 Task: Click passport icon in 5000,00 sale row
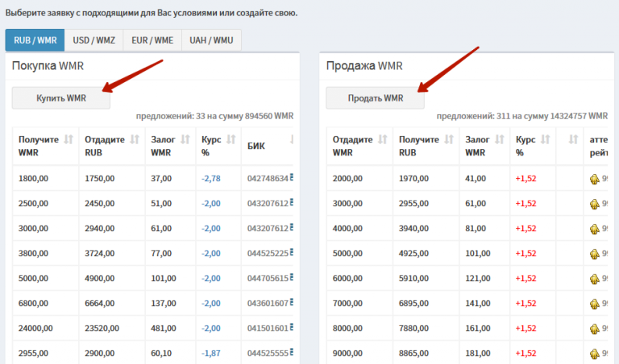pos(594,254)
